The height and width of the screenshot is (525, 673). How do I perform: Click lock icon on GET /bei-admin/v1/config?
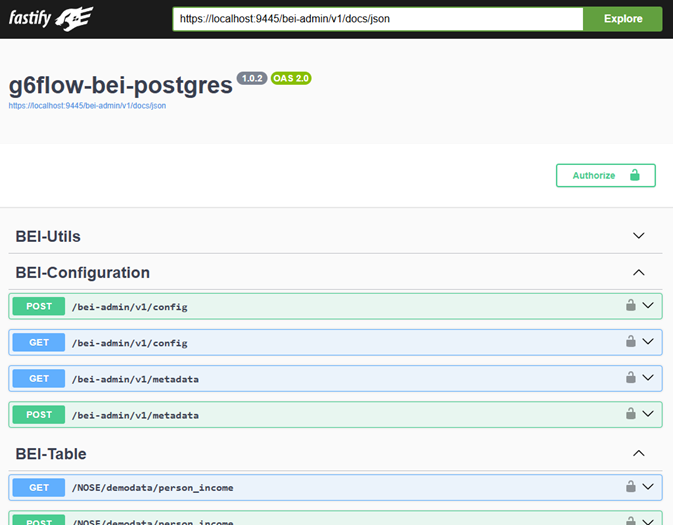pos(631,341)
